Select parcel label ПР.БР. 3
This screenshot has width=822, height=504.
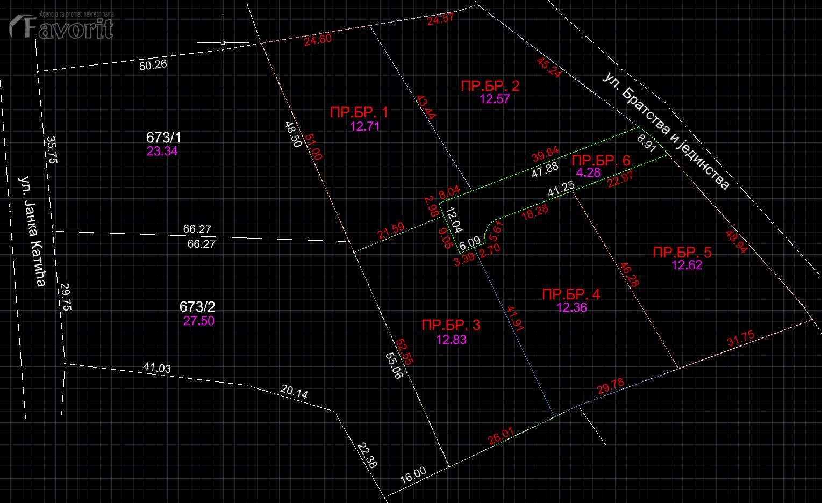[451, 325]
